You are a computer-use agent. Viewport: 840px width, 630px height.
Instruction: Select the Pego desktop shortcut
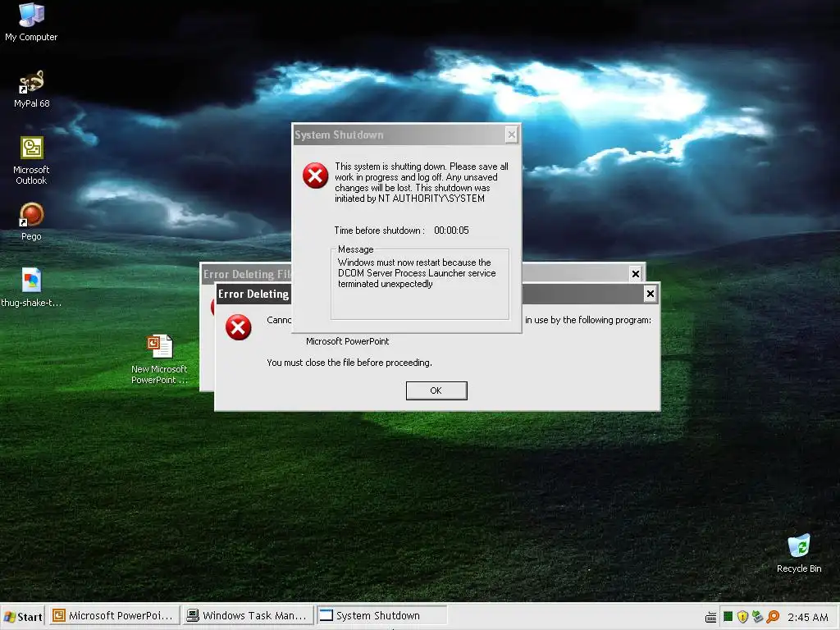pyautogui.click(x=31, y=221)
